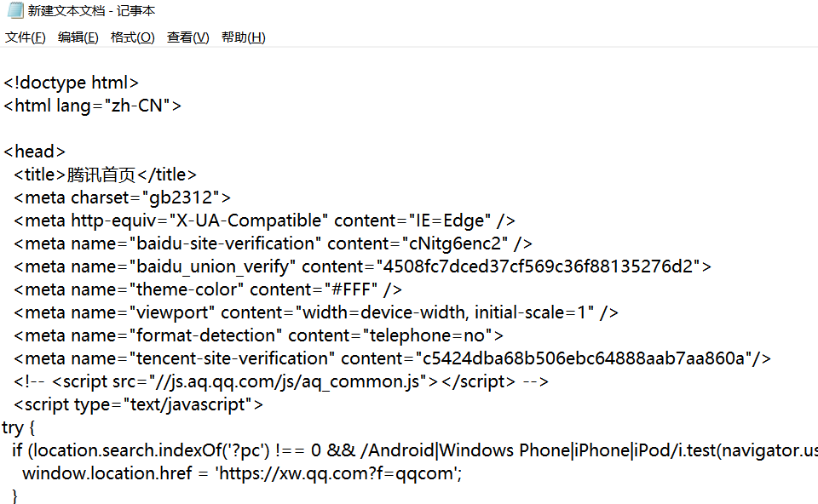This screenshot has width=818, height=504.
Task: Open the 编辑(E) menu
Action: 78,37
